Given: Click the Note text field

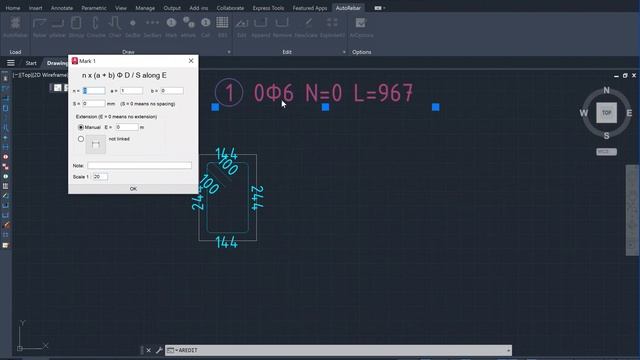Looking at the screenshot, I should point(140,166).
